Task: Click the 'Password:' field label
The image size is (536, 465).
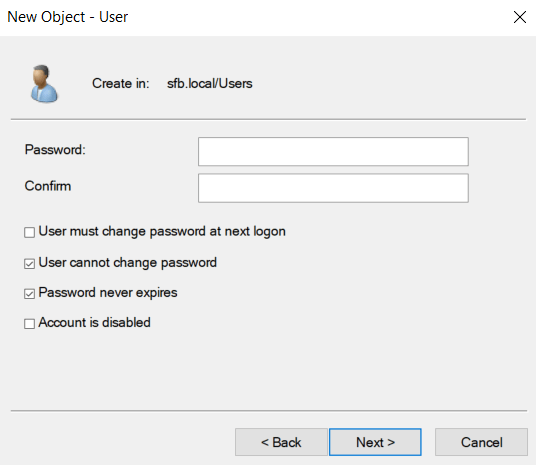Action: [55, 150]
